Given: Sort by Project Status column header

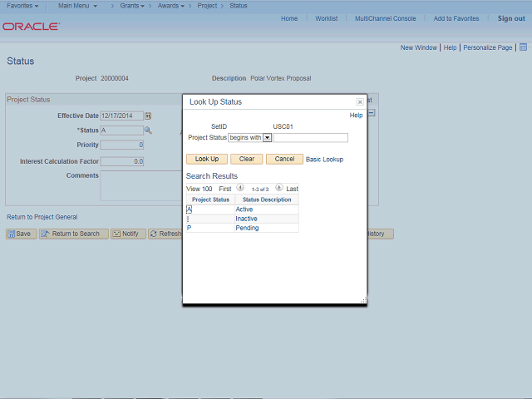Looking at the screenshot, I should [x=210, y=199].
